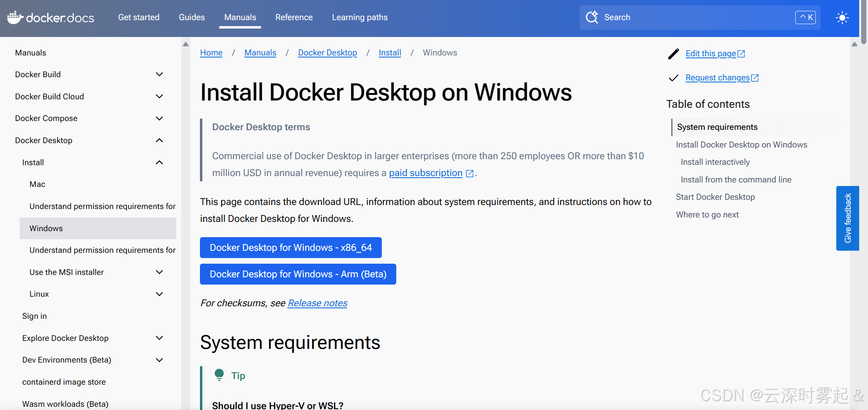Click the Give feedback side button
The width and height of the screenshot is (868, 410).
click(848, 218)
